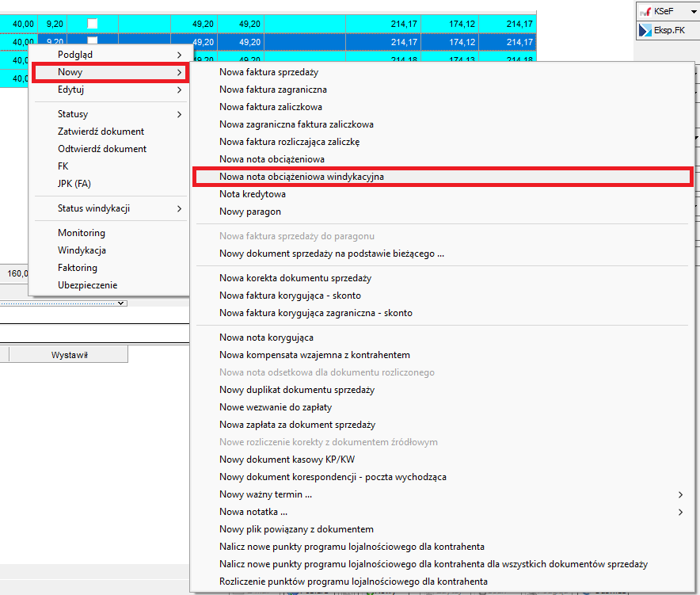Select Zatwierdź dokument in the context menu

point(101,132)
